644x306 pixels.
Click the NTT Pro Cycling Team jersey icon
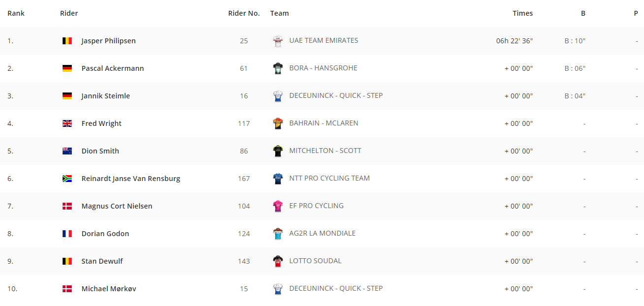click(278, 179)
